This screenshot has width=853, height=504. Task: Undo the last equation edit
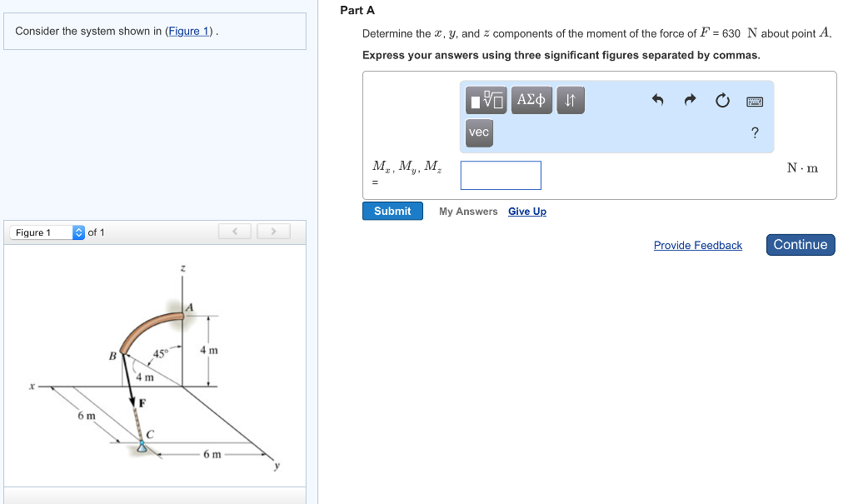657,99
